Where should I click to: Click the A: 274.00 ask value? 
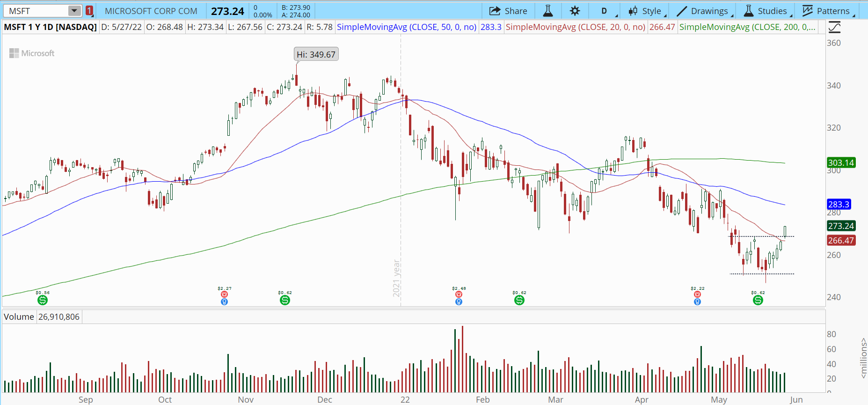coord(296,15)
